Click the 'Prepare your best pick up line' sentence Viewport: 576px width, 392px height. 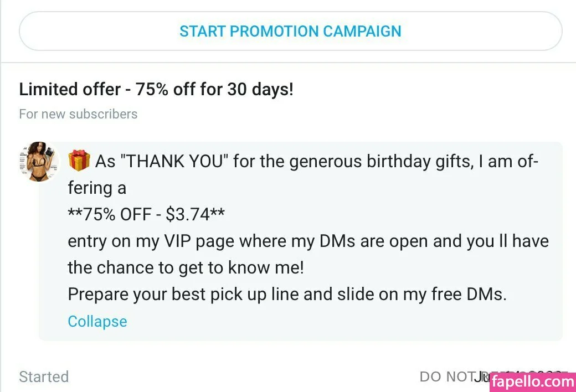pos(287,294)
